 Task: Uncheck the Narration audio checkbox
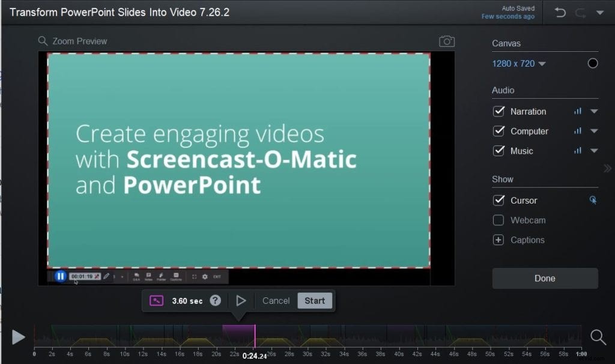coord(498,111)
